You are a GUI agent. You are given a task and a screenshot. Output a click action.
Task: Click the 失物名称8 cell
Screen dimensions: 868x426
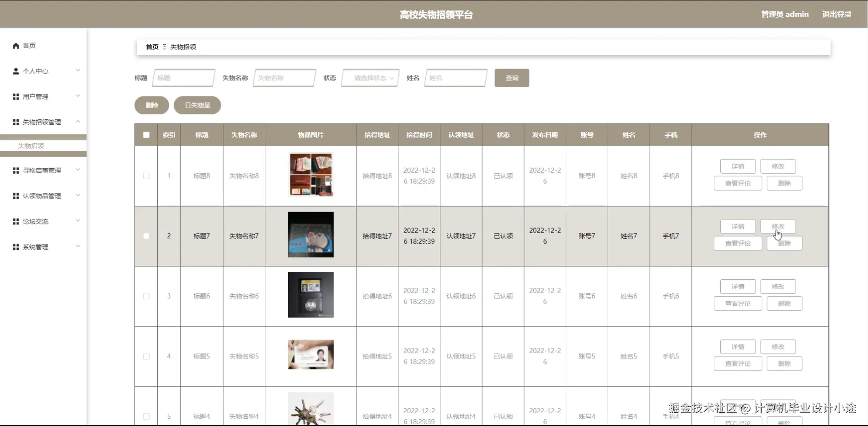point(244,176)
